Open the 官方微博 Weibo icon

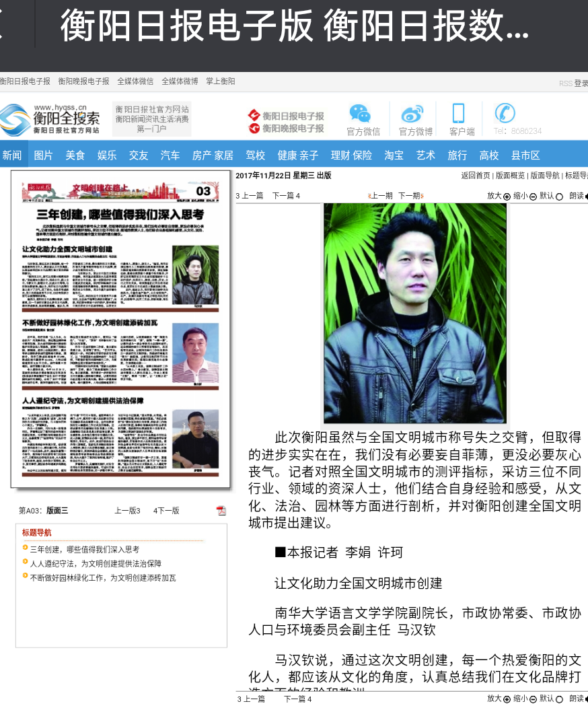[x=412, y=114]
